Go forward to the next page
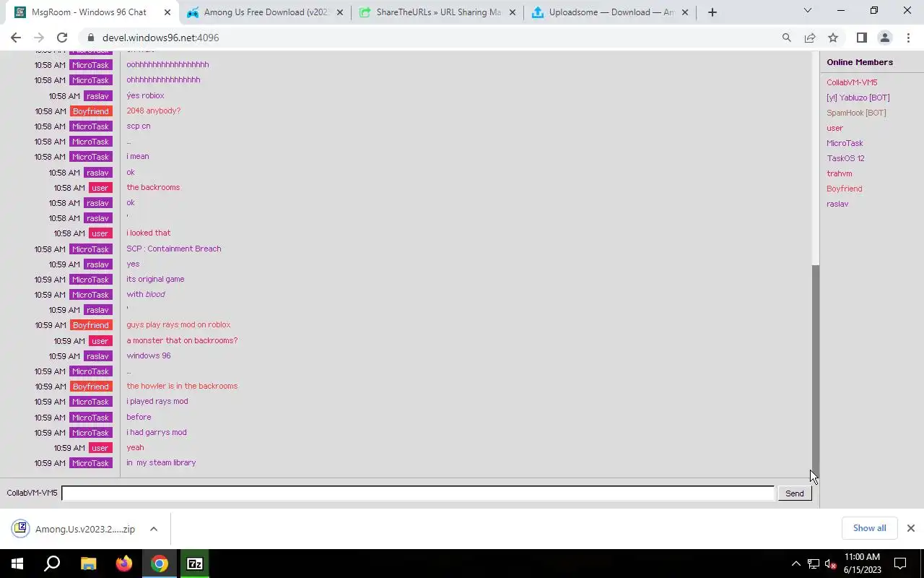The image size is (924, 578). [39, 38]
